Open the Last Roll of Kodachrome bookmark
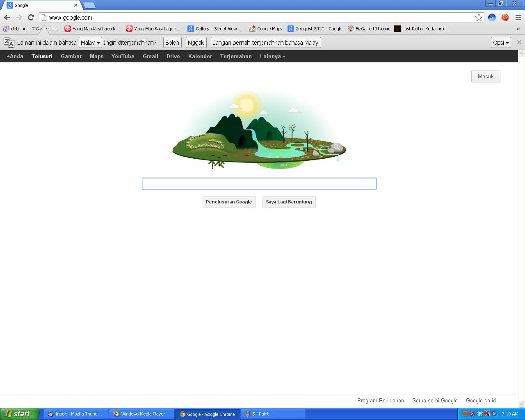This screenshot has height=420, width=525. click(x=421, y=29)
